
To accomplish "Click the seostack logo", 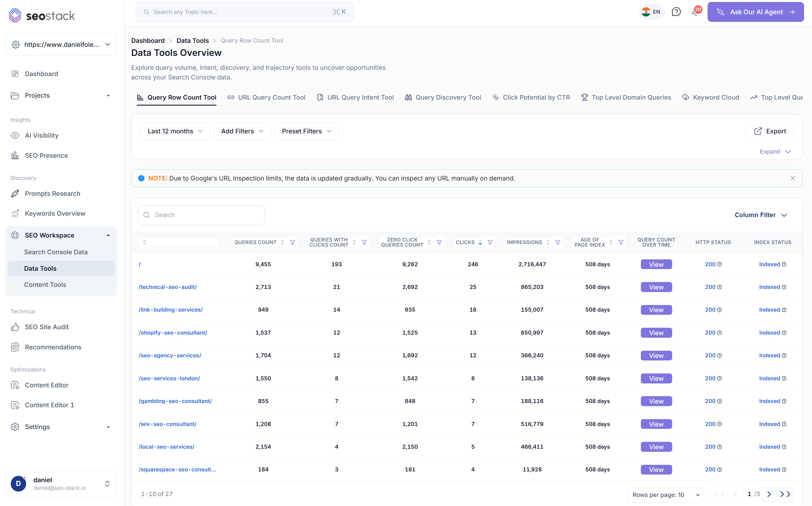I will pyautogui.click(x=41, y=15).
